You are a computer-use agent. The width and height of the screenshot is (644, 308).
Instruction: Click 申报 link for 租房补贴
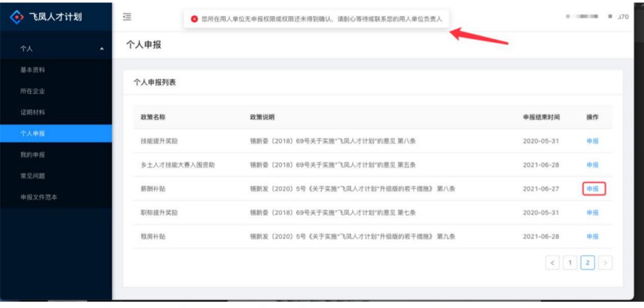coord(592,237)
